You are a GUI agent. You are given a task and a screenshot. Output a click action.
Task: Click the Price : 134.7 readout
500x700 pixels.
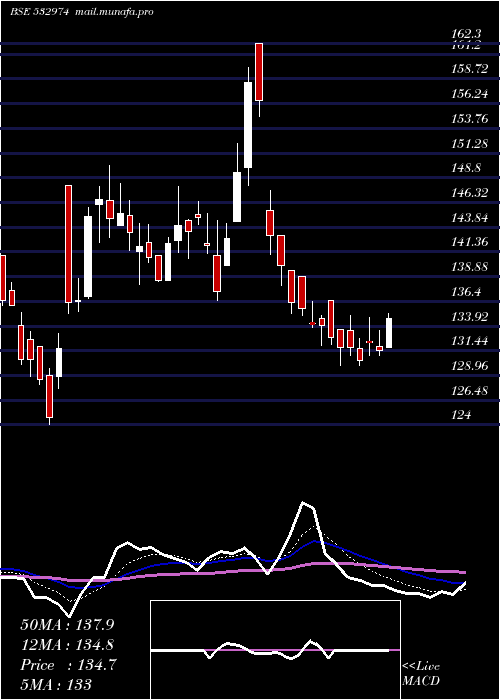tap(68, 665)
